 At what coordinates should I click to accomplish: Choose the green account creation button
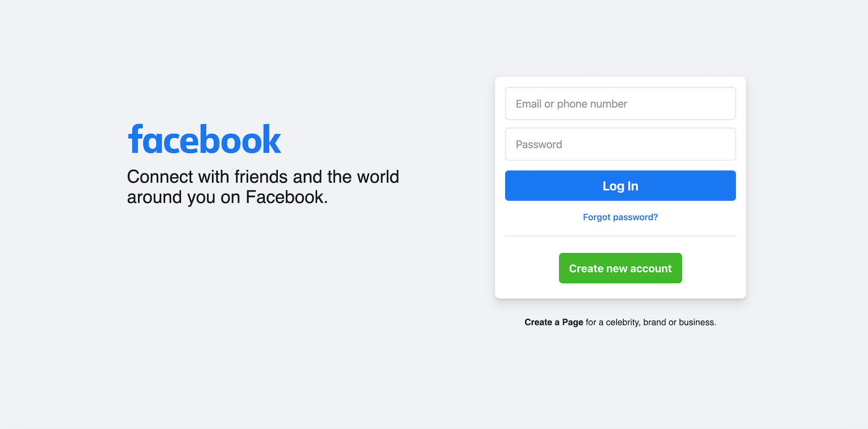tap(620, 268)
